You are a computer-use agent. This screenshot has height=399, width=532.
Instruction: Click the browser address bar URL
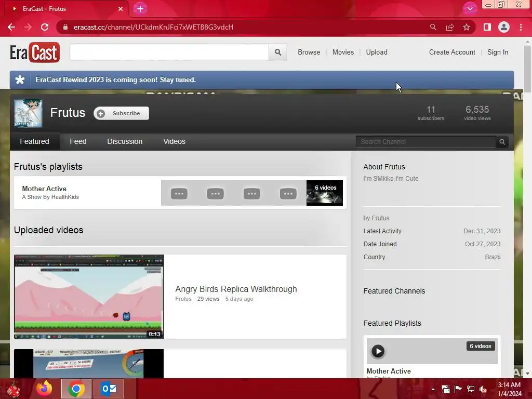pos(153,27)
